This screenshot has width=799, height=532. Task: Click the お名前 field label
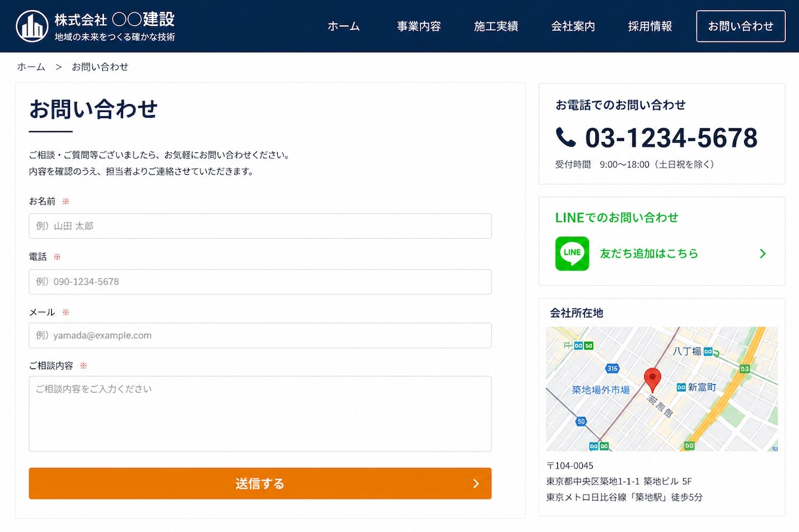(x=42, y=201)
